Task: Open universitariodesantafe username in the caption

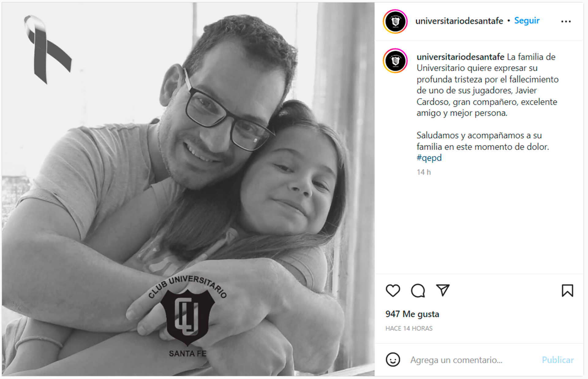Action: 460,57
